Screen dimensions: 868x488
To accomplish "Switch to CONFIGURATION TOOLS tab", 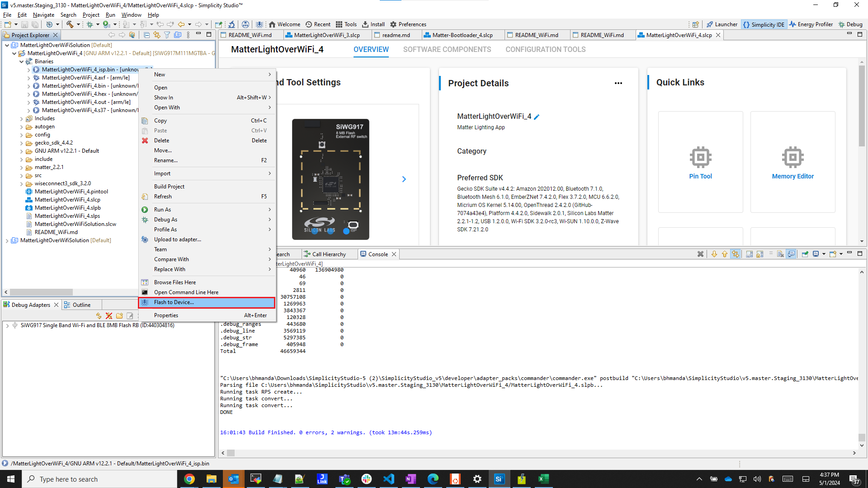I will [546, 50].
